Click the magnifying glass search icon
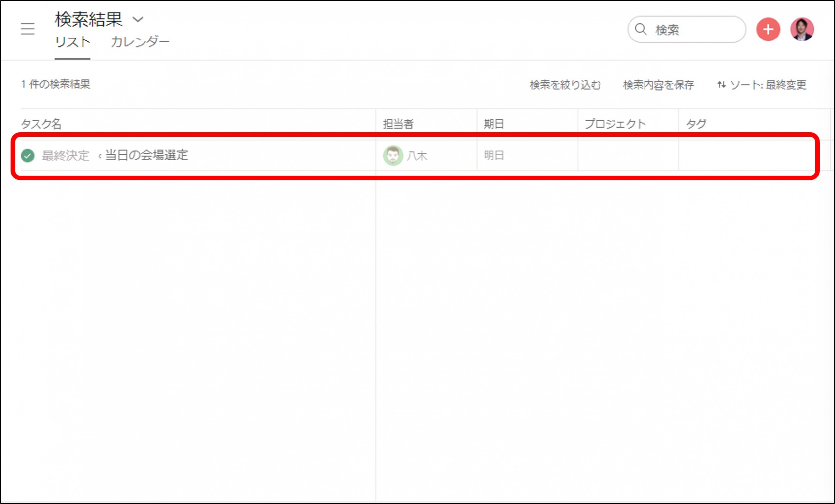 tap(641, 29)
